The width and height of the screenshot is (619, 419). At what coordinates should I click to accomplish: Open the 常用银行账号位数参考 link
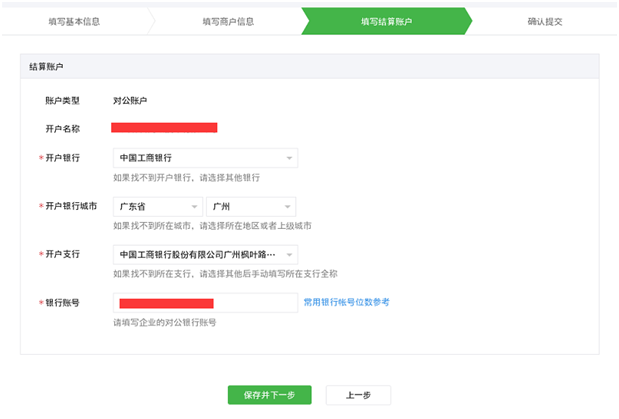[x=346, y=302]
